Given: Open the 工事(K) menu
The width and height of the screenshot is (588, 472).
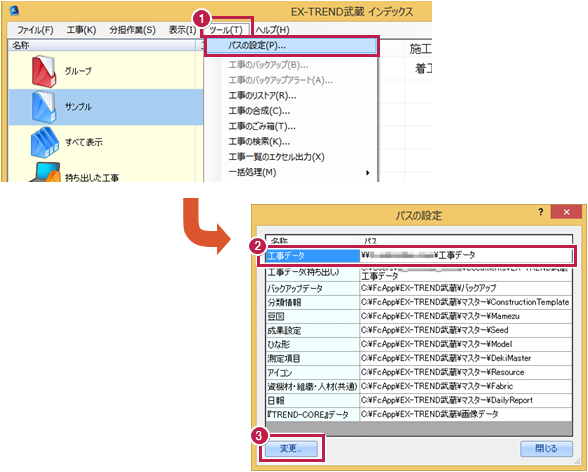Looking at the screenshot, I should click(x=81, y=30).
